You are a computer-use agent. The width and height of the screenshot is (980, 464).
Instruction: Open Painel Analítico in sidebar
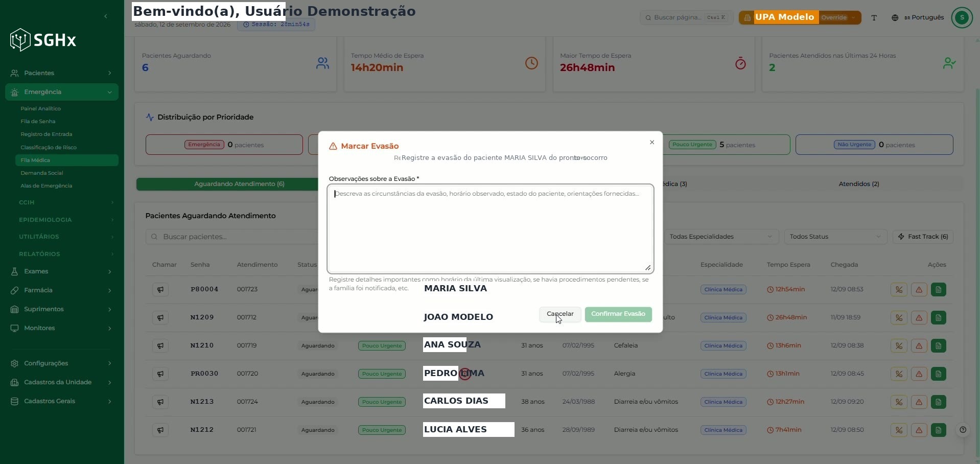(40, 108)
